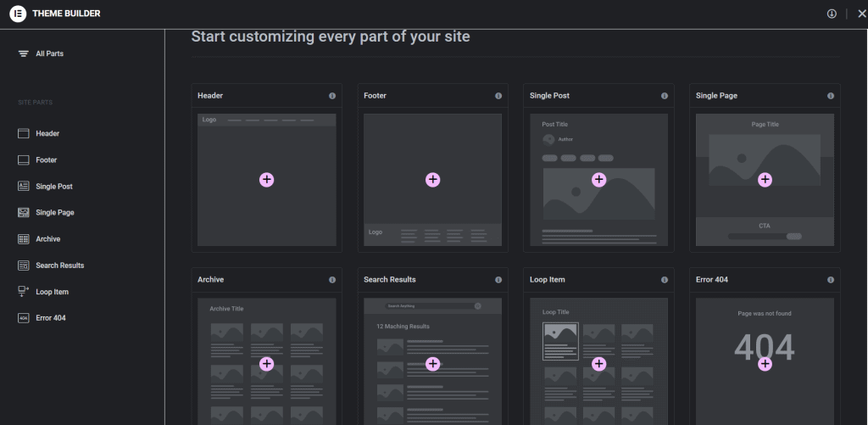Click plus button on Single Post card
This screenshot has height=425, width=868.
coord(599,180)
